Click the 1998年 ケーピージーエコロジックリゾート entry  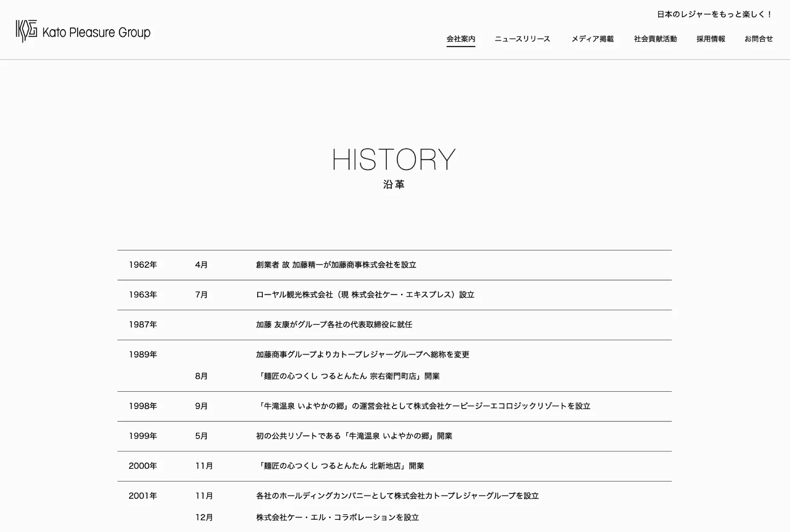pyautogui.click(x=423, y=406)
